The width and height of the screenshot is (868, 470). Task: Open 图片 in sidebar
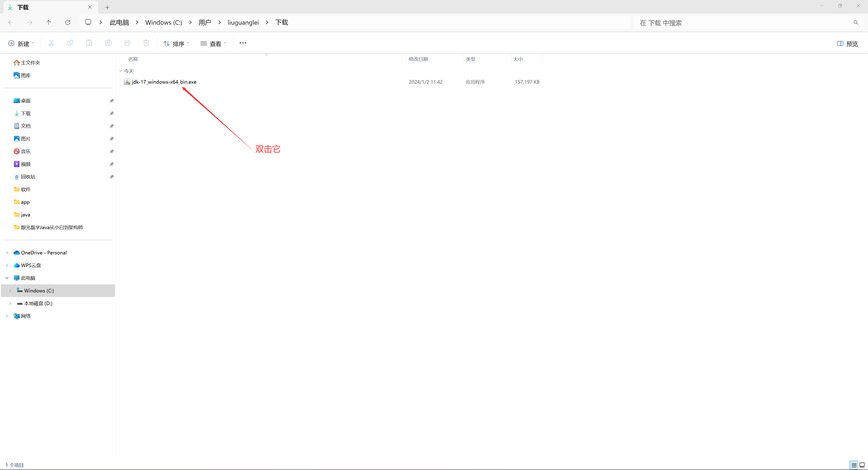tap(22, 139)
